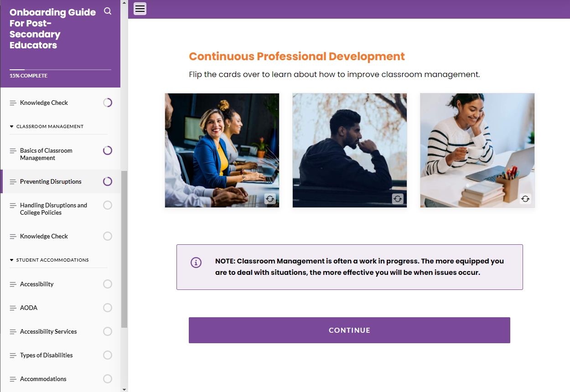Open the course search magnifier icon
Screen dimensions: 570x392
(108, 11)
